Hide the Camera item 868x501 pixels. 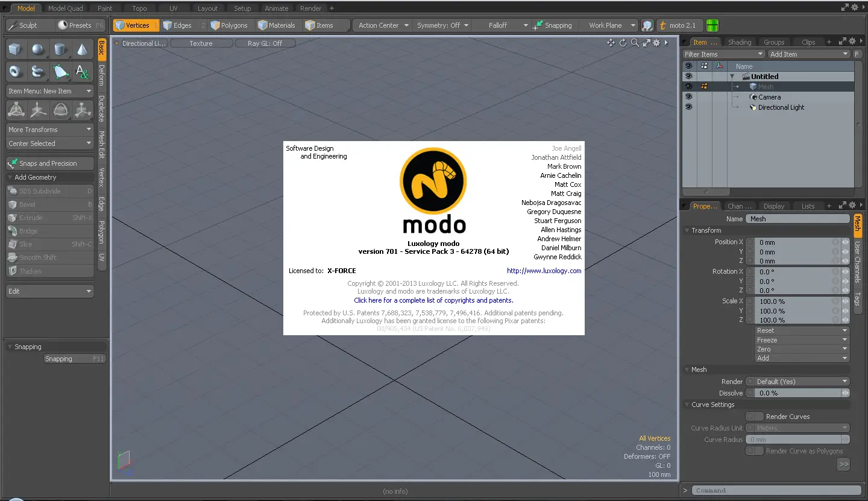tap(689, 97)
